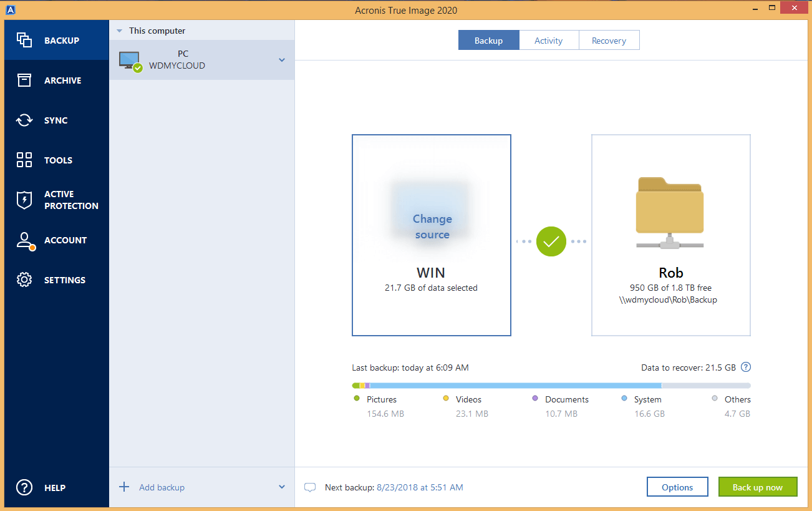Select the SYNC menu label
The image size is (812, 511).
click(56, 120)
